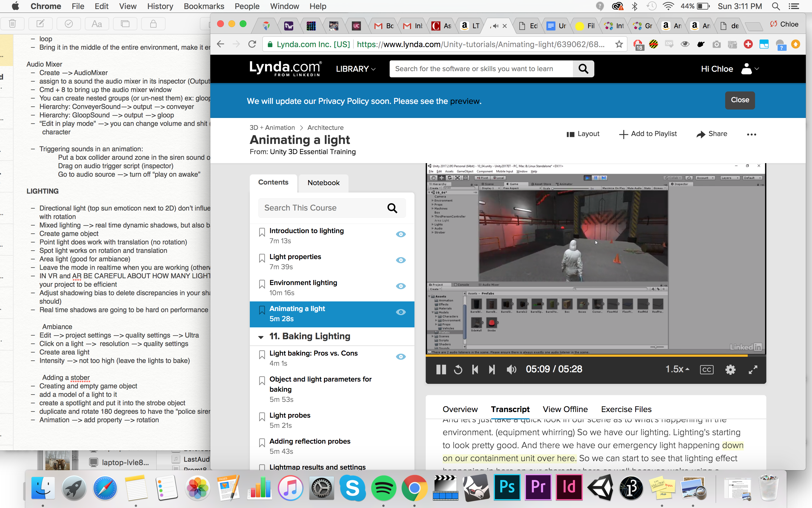Open the View Offline tab
Screen dimensions: 812x508
[x=565, y=409]
